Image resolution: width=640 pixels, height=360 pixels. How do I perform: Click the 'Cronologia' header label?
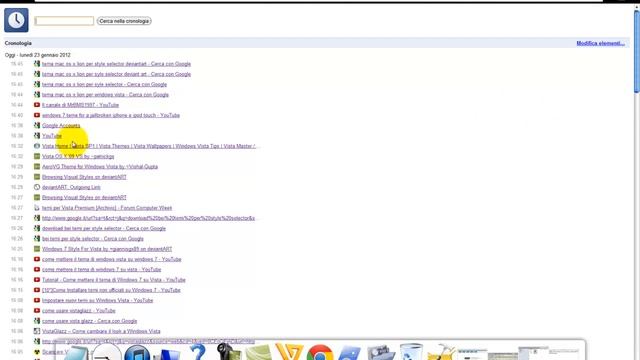[18, 43]
